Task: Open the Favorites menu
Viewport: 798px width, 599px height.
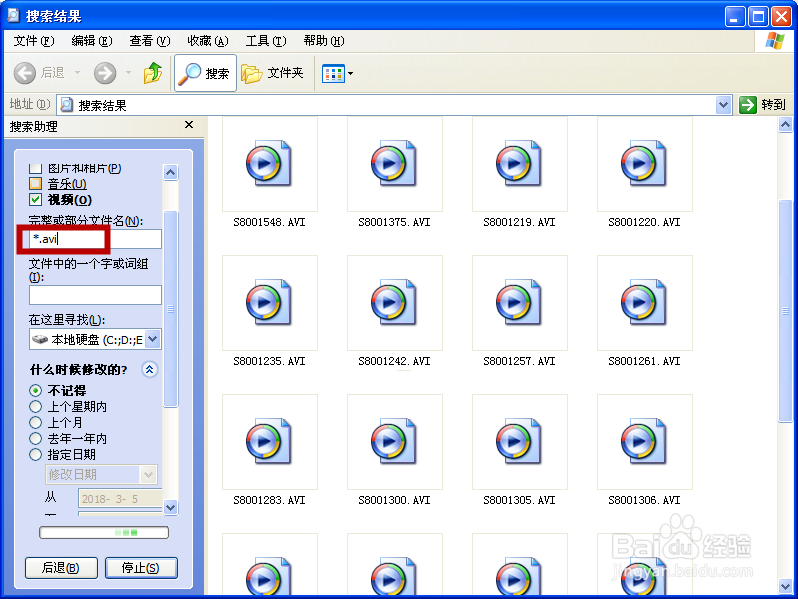Action: (x=208, y=41)
